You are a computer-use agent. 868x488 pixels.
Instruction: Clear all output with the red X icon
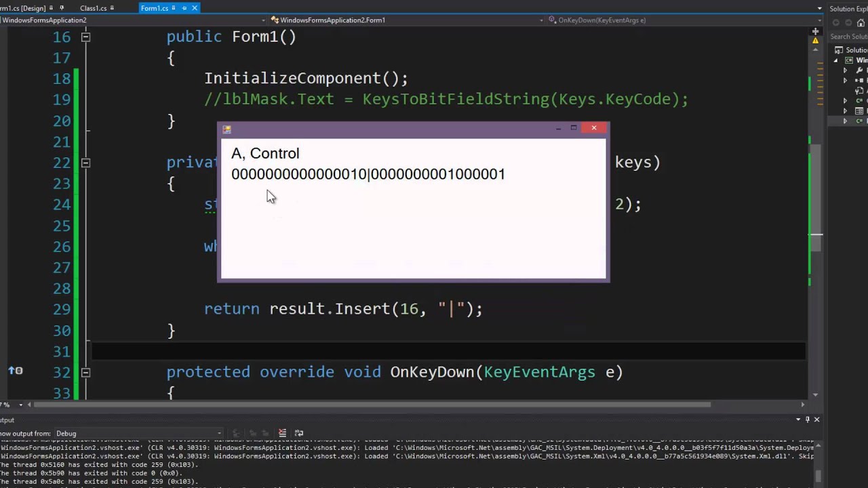pos(283,433)
